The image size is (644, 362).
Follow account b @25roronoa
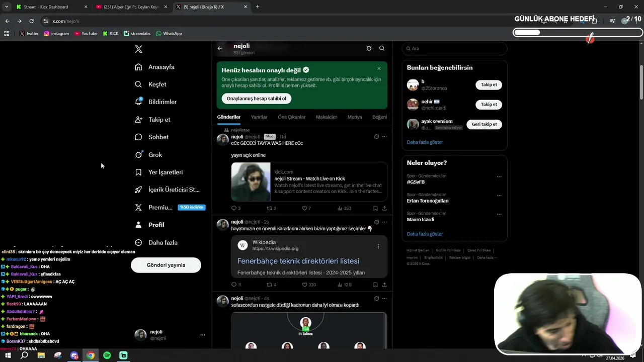coord(489,84)
